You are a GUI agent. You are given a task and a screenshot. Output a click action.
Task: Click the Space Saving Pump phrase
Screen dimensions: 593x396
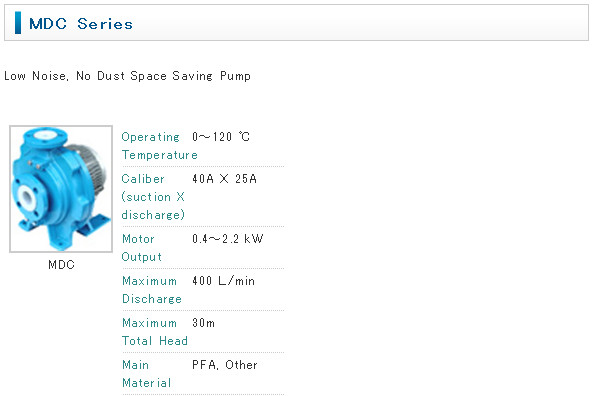(190, 76)
